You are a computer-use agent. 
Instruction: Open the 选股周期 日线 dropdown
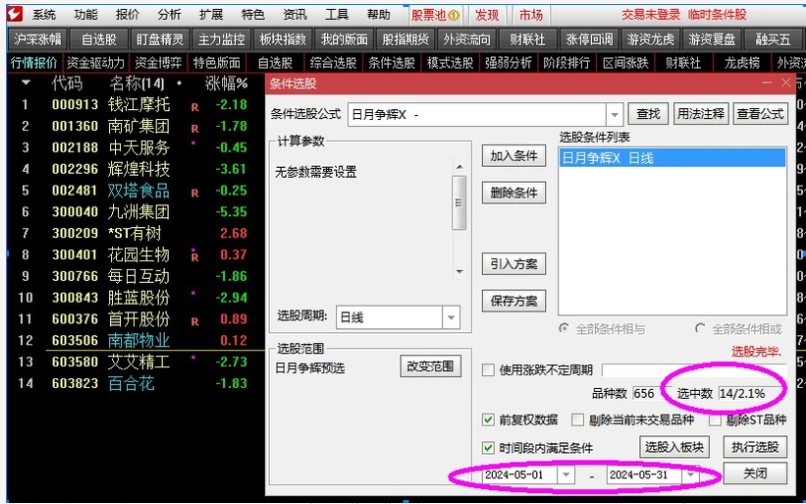pos(450,316)
